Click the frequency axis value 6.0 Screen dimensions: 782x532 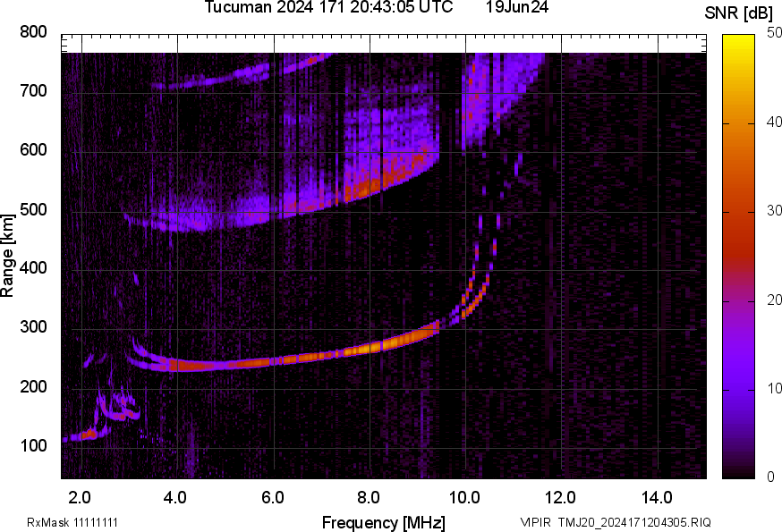pyautogui.click(x=272, y=497)
